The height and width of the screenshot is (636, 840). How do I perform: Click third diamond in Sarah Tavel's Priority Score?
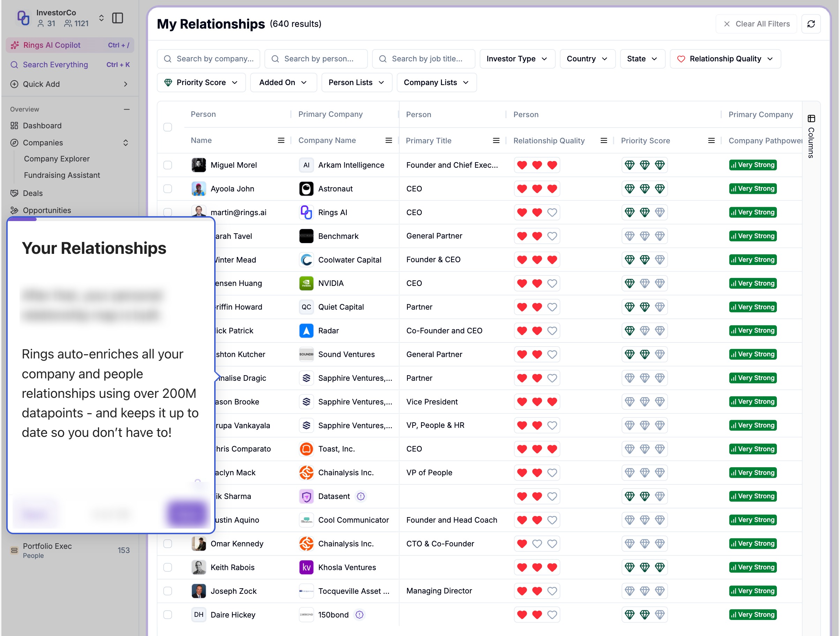(x=660, y=236)
